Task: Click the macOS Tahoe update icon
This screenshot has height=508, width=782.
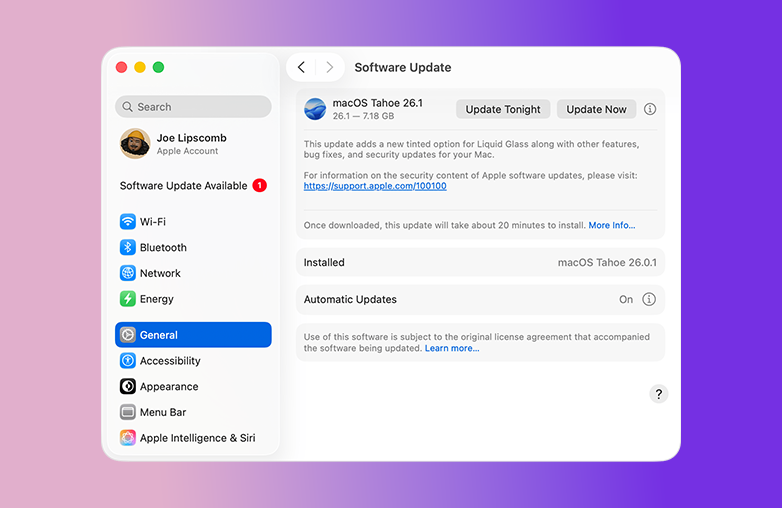Action: click(x=315, y=109)
